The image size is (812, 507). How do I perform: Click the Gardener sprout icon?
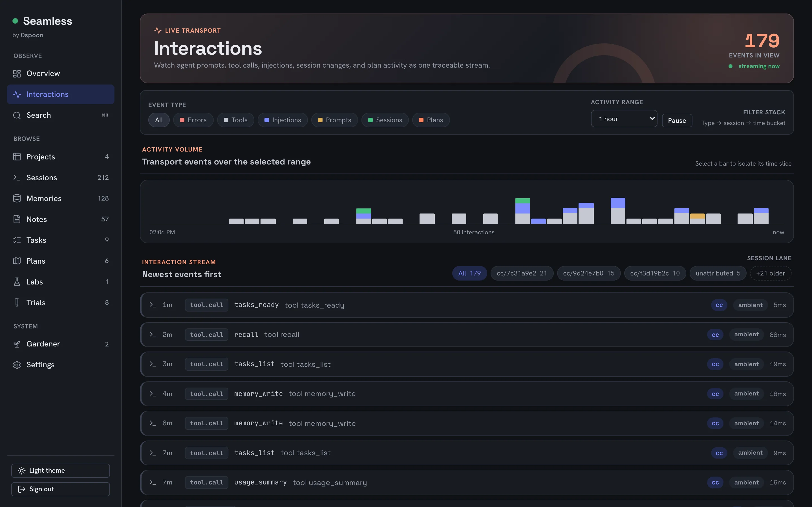(x=17, y=344)
